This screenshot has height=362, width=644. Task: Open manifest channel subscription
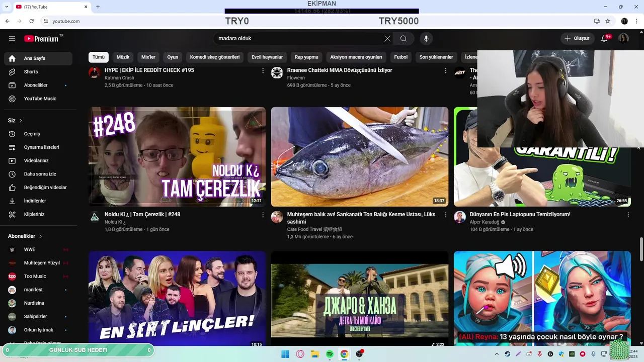click(x=38, y=290)
